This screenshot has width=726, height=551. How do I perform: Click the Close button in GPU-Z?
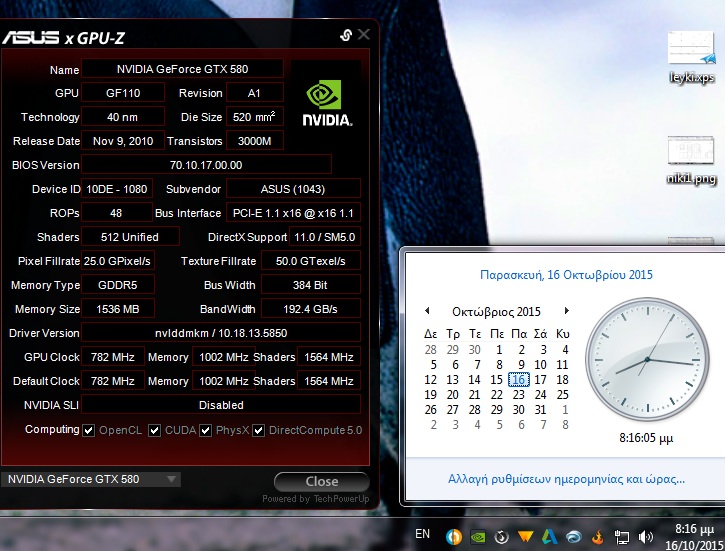coord(322,482)
